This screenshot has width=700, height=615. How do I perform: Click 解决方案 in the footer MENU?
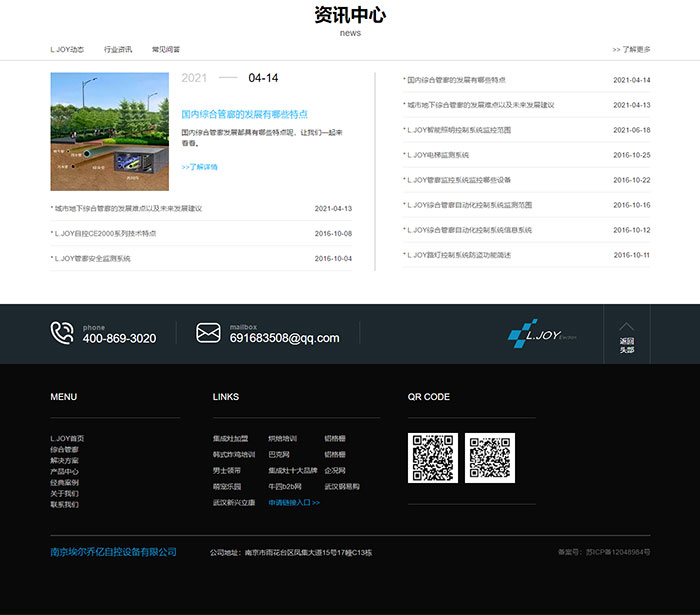(65, 461)
